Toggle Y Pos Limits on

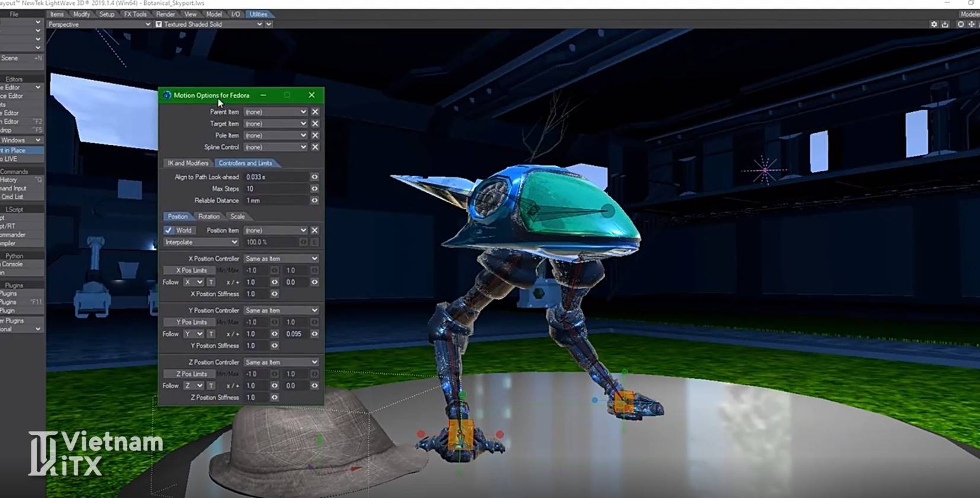[x=191, y=322]
